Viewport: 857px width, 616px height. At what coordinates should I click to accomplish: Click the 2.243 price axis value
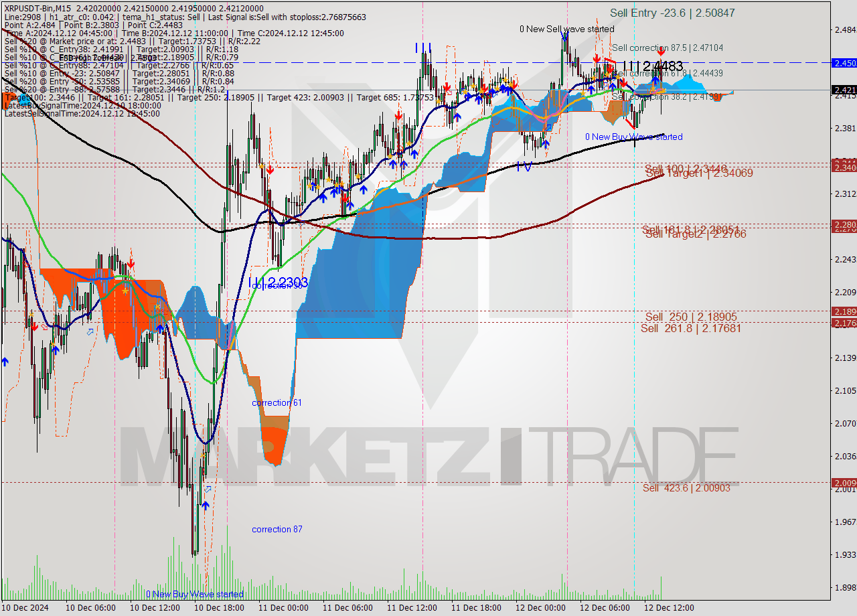844,259
